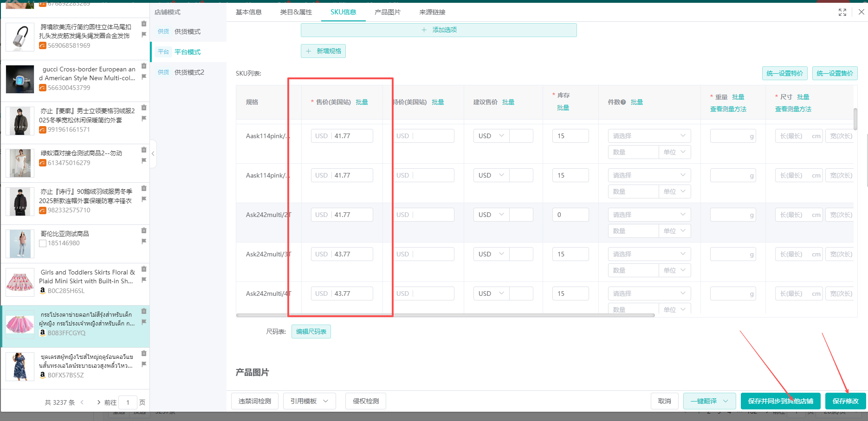Viewport: 868px width, 421px height.
Task: Go to next page of product list
Action: [98, 402]
